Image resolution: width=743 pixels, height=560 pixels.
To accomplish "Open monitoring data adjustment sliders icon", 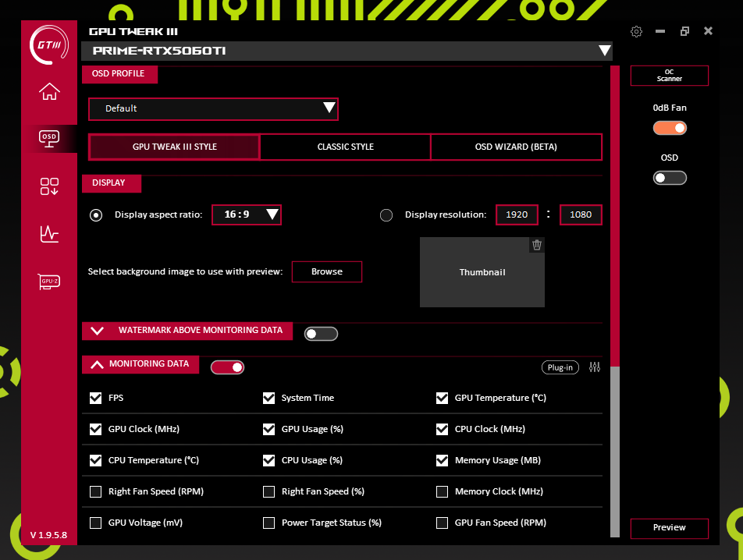I will (595, 367).
